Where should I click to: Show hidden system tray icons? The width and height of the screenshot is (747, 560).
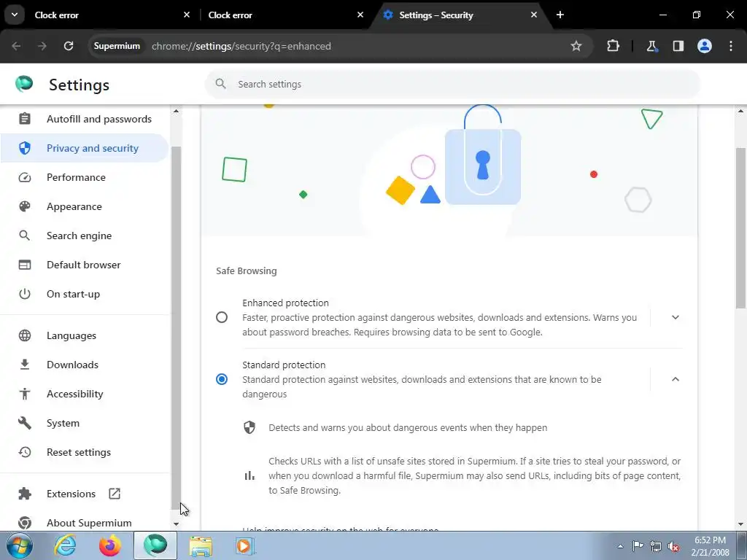[x=620, y=546]
